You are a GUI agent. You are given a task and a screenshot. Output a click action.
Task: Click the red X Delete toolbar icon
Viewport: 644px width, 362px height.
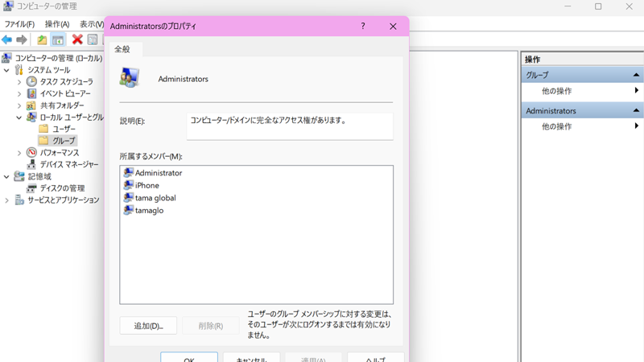77,39
